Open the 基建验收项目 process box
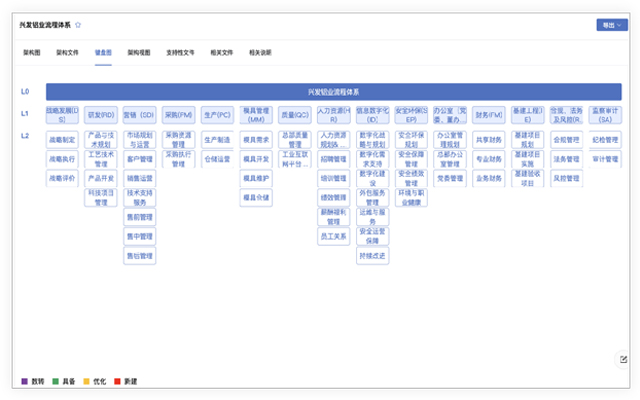This screenshot has width=640, height=400. (527, 178)
